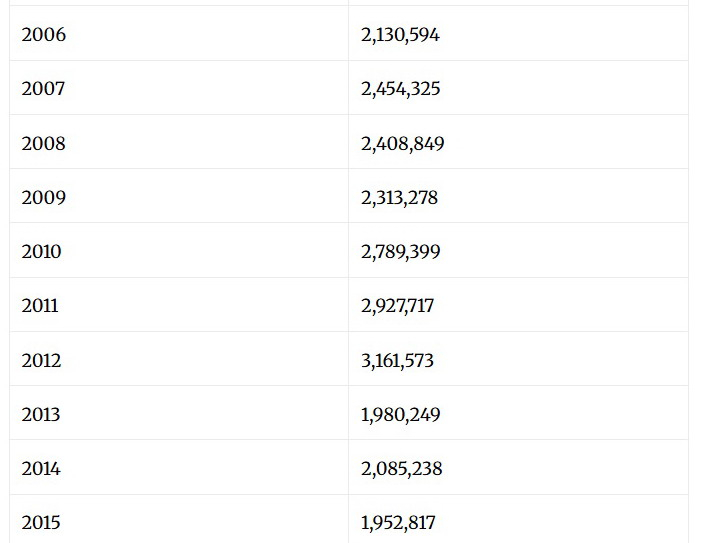Select the value 2,454,325
This screenshot has height=543, width=702.
[400, 89]
